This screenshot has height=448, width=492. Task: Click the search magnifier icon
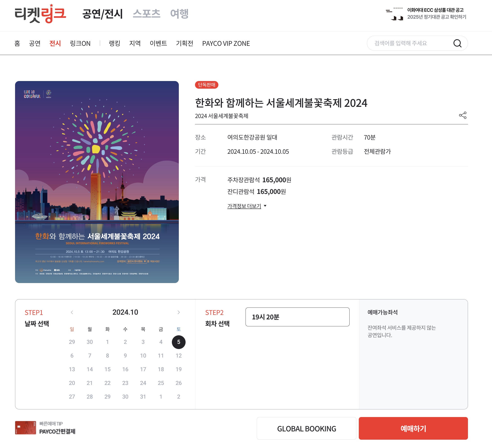point(457,43)
